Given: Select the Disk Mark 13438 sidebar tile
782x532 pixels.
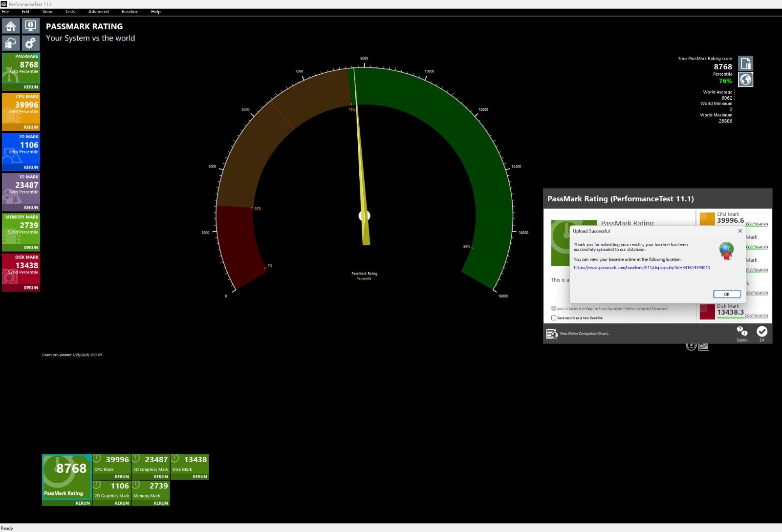Looking at the screenshot, I should pyautogui.click(x=21, y=272).
